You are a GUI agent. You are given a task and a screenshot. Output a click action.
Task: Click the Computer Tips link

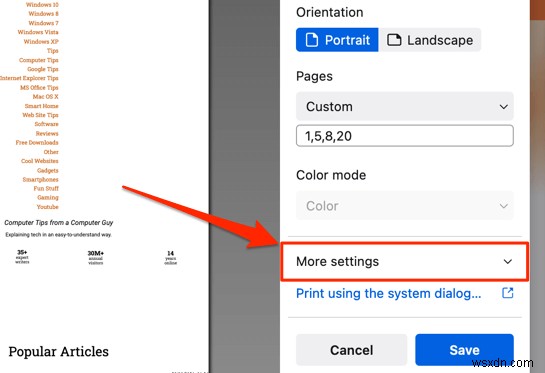coord(39,60)
